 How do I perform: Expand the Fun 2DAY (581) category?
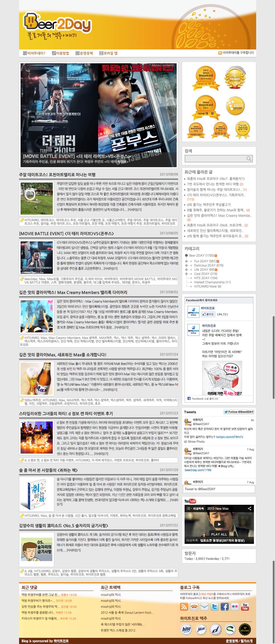click(186, 261)
